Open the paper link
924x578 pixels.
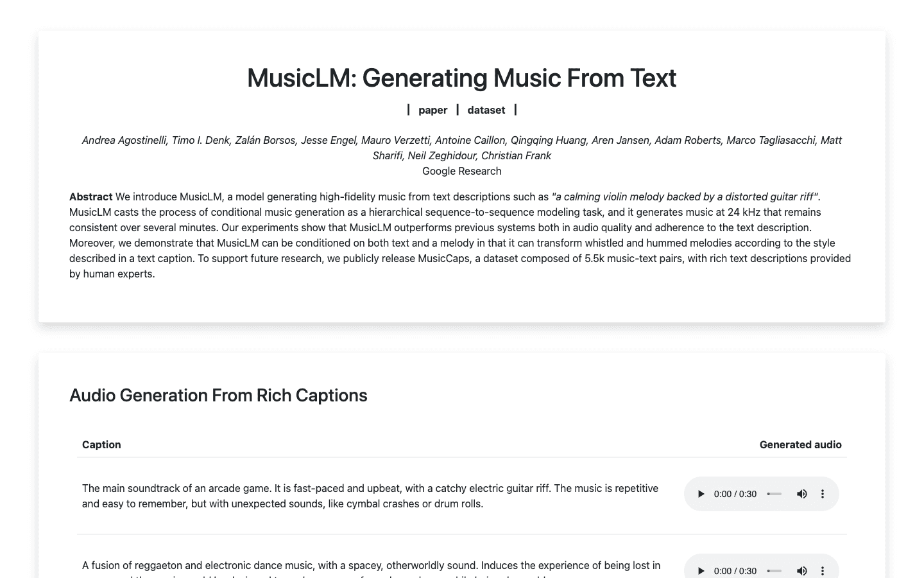pos(432,110)
